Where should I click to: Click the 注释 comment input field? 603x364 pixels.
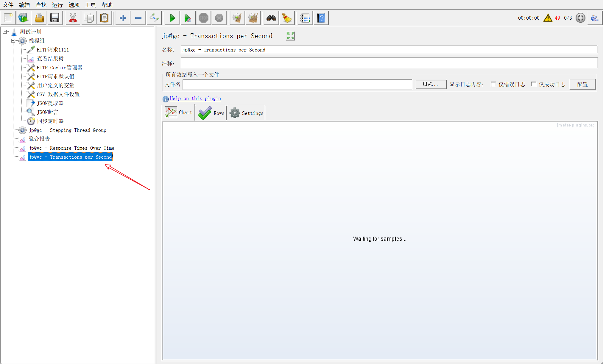coord(389,63)
